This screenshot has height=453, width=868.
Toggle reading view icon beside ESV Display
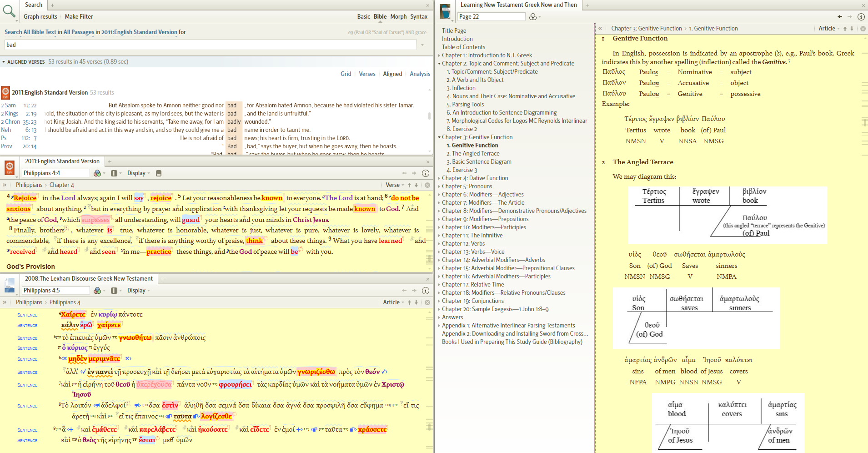pos(159,173)
